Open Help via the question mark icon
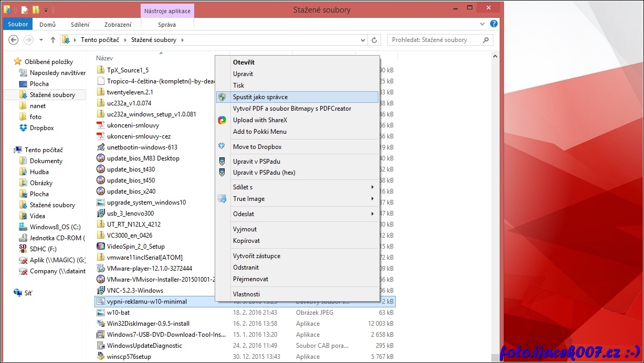Viewport: 644px width, 363px height. [x=493, y=24]
